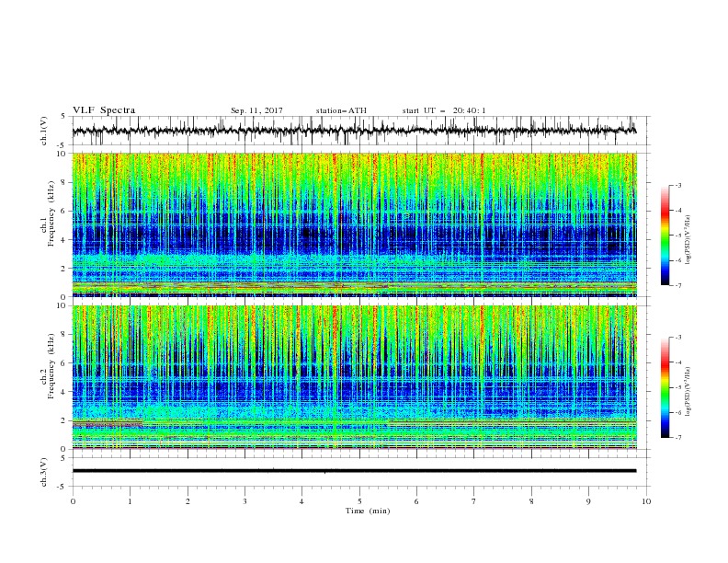Click the time axis tick label "5"

[x=359, y=501]
